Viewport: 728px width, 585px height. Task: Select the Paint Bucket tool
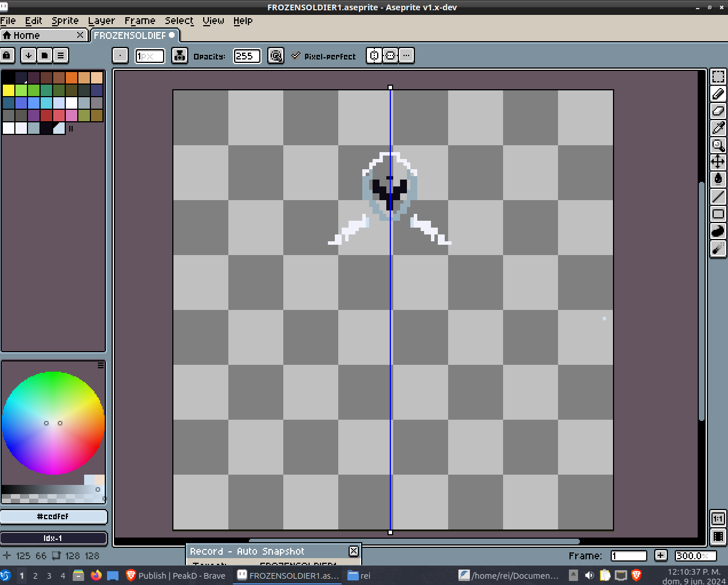(718, 180)
